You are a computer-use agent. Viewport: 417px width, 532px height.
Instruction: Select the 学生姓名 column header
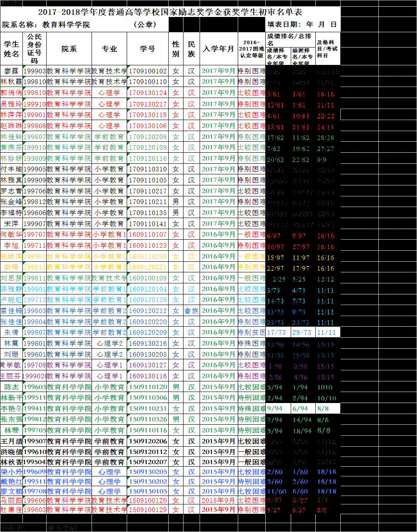(x=11, y=49)
